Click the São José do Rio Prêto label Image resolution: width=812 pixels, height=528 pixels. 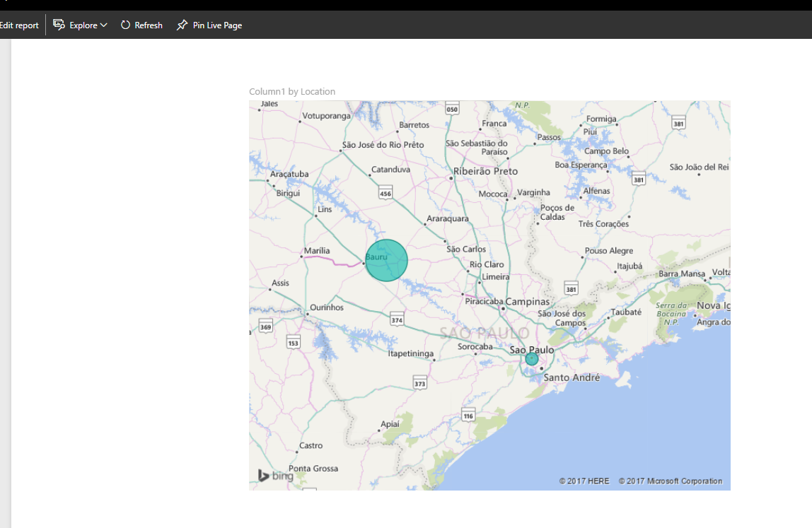click(383, 145)
